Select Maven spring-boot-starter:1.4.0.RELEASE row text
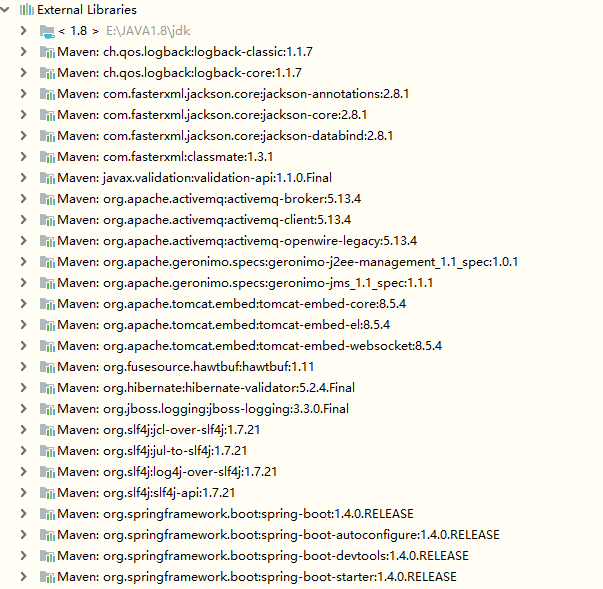This screenshot has width=603, height=589. 257,577
